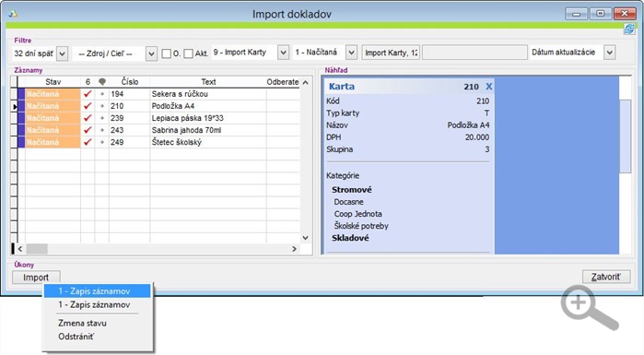Open the Zdroj / Cieľ dropdown
Viewport: 644px width, 355px height.
[151, 53]
